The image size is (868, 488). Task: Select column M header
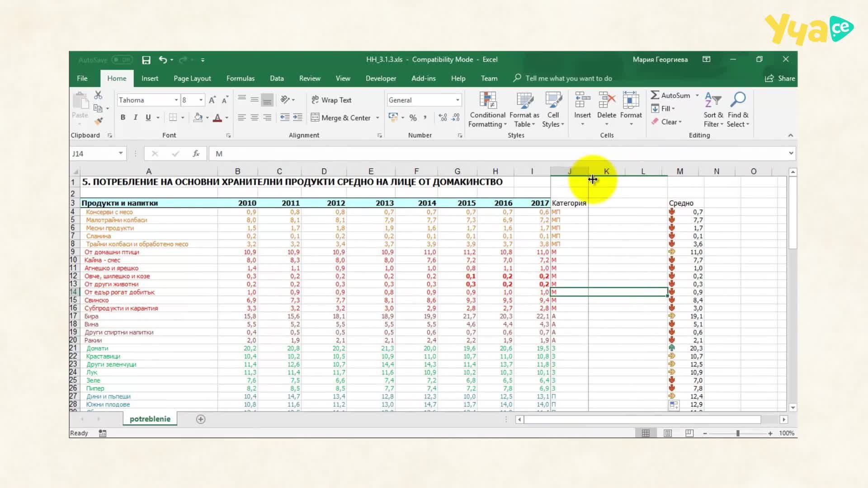pyautogui.click(x=680, y=171)
